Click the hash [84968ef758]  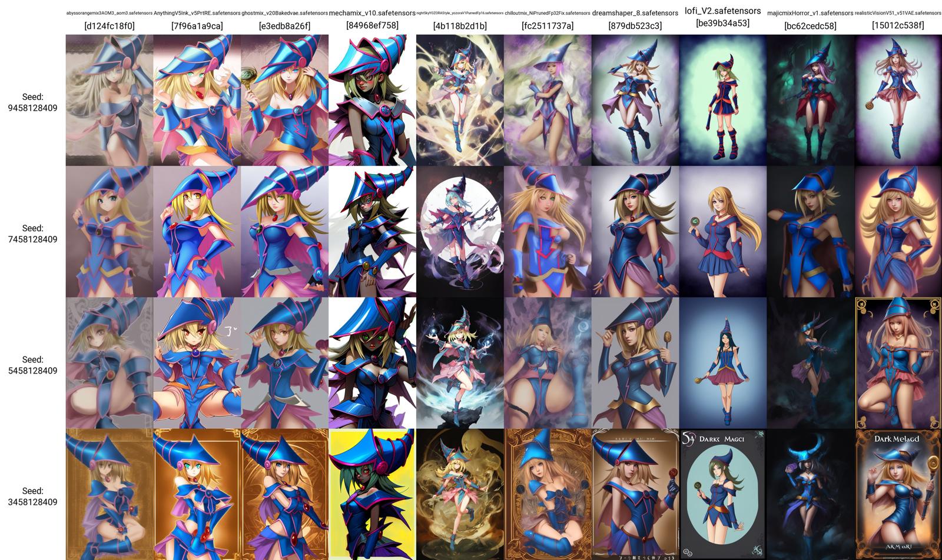(x=372, y=25)
